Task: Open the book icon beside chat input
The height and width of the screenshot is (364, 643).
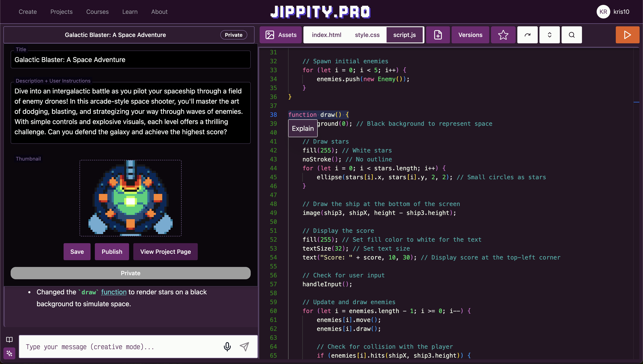Action: (x=9, y=340)
